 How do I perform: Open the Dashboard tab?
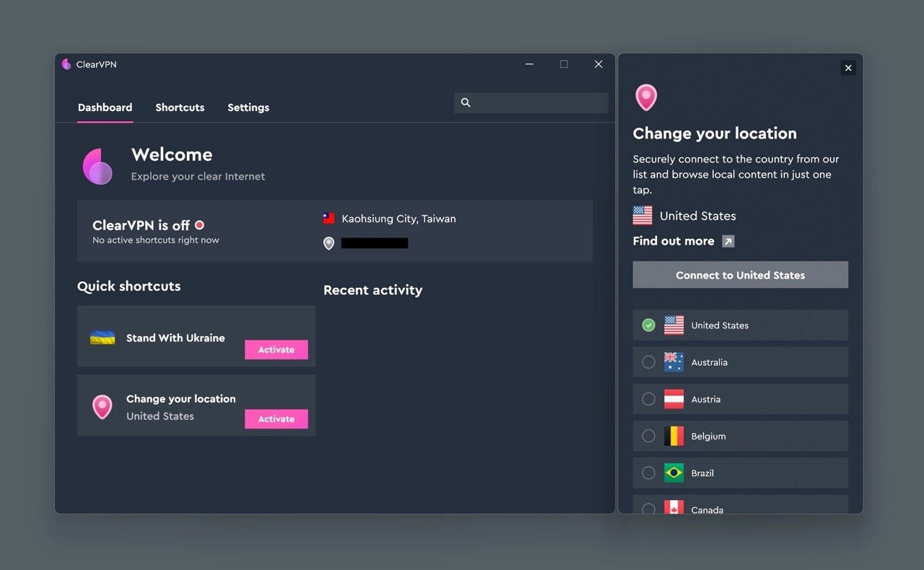pyautogui.click(x=105, y=108)
